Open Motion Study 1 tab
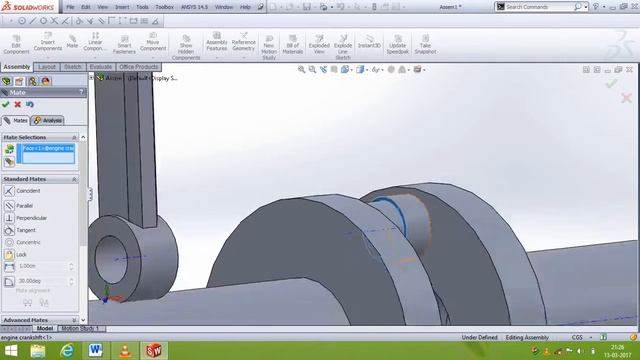This screenshot has width=640, height=360. [81, 328]
